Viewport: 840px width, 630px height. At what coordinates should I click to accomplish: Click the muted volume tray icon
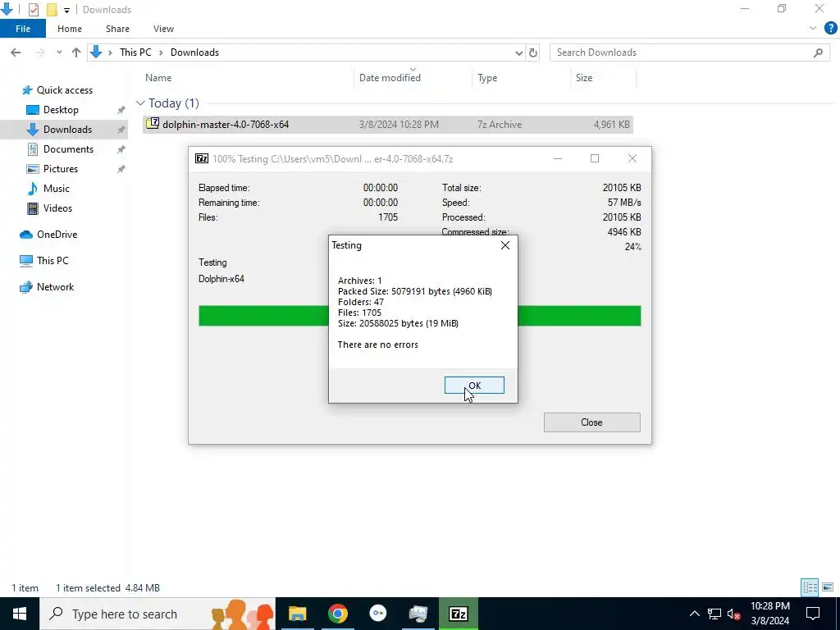733,614
